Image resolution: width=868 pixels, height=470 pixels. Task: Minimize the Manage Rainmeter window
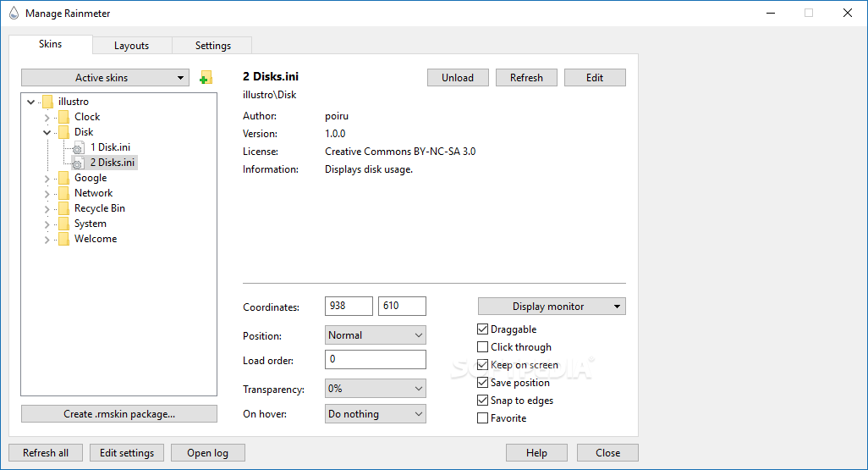coord(771,13)
